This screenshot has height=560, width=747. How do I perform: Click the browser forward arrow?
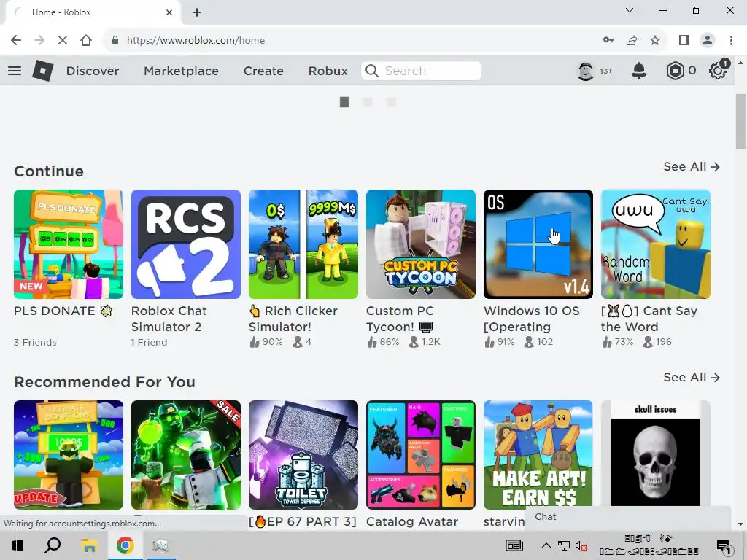(x=39, y=40)
